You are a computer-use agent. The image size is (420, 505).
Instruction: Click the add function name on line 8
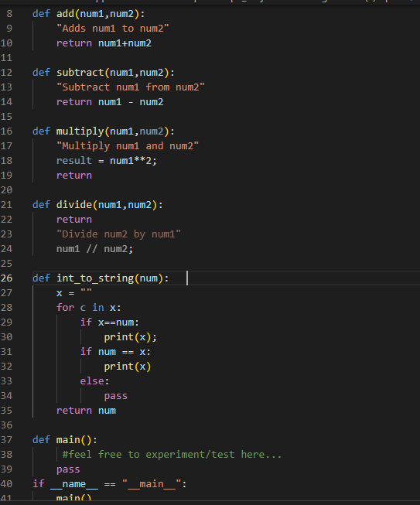(x=66, y=14)
